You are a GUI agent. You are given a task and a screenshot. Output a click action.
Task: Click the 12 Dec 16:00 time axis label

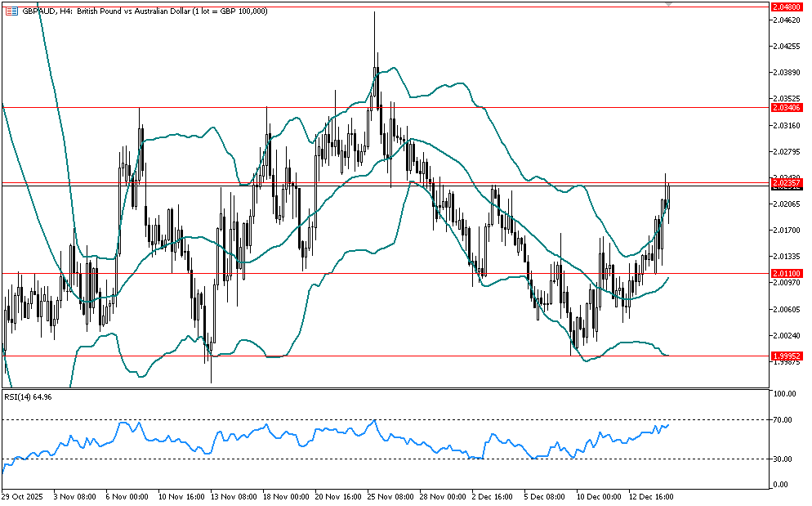(x=652, y=496)
